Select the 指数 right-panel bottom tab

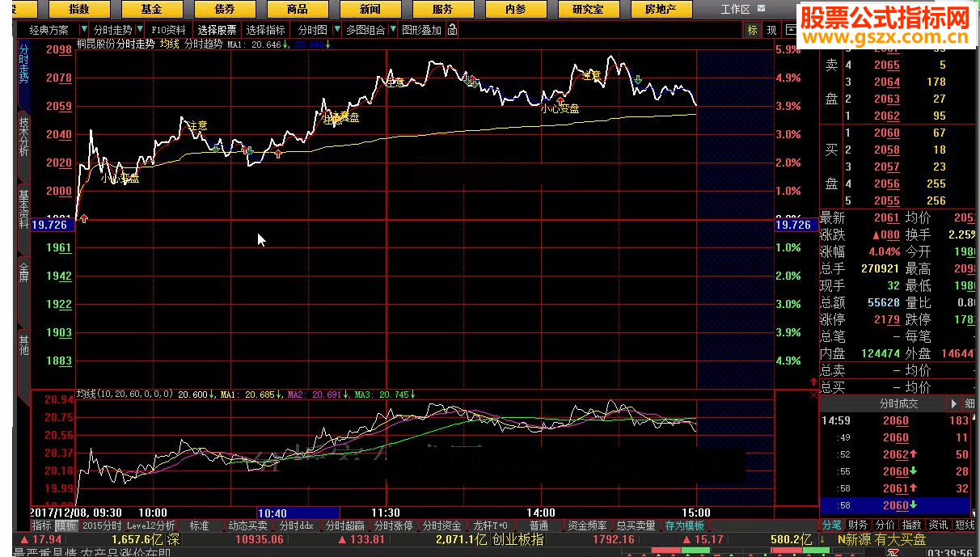[912, 525]
